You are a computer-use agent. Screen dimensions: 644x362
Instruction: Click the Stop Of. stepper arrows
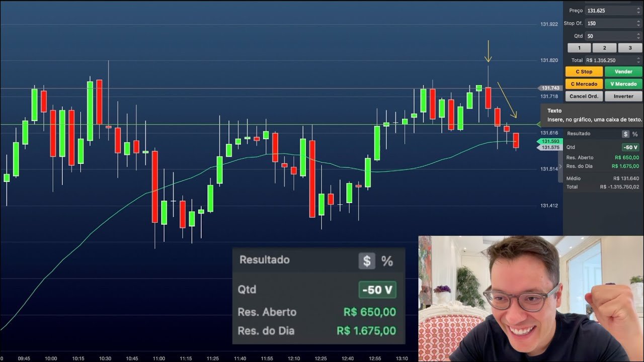[x=638, y=23]
